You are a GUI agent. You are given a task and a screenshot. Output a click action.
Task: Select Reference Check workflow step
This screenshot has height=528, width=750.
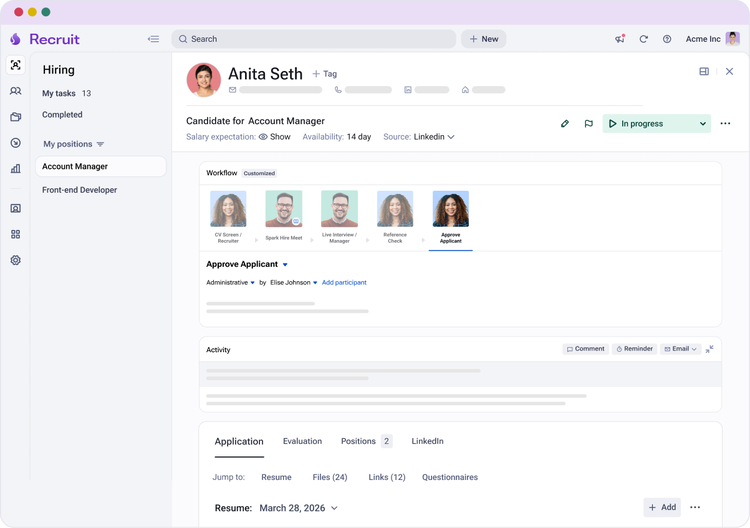point(395,217)
